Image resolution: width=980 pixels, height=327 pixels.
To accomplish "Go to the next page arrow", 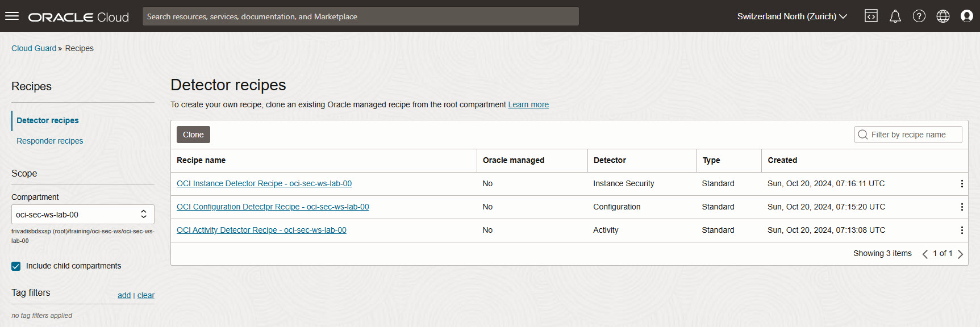I will (x=960, y=254).
